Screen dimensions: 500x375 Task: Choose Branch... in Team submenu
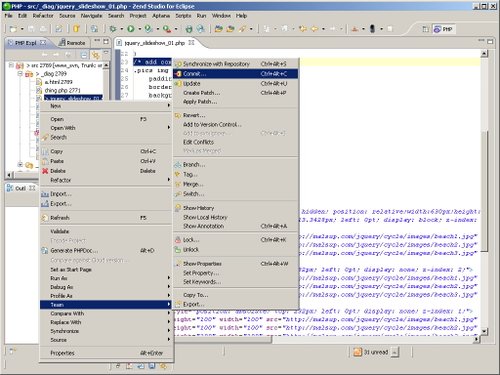point(236,165)
